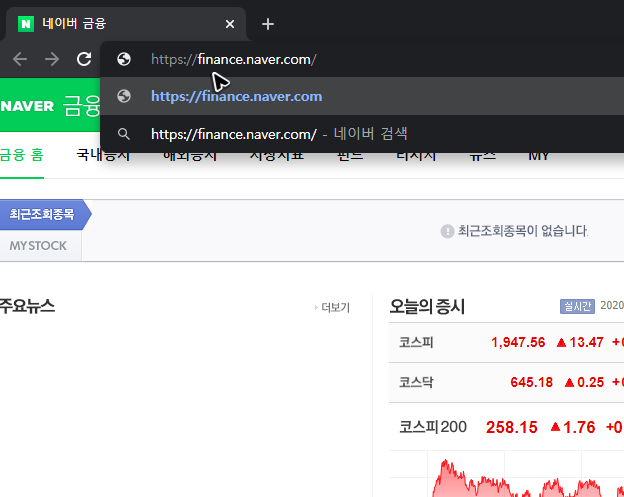Click the 최근조회종목이 없습니다 notice text

523,231
